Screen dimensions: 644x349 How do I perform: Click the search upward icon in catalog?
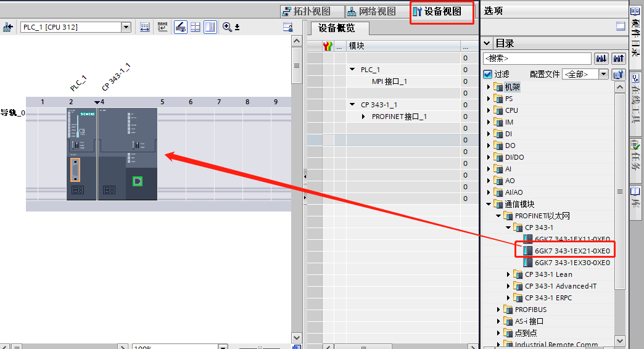[619, 59]
